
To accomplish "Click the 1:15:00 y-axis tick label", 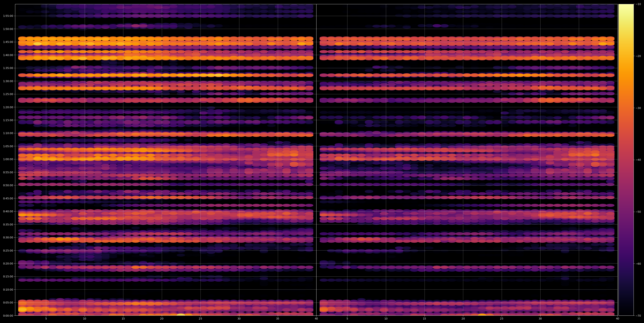I will tap(8, 120).
